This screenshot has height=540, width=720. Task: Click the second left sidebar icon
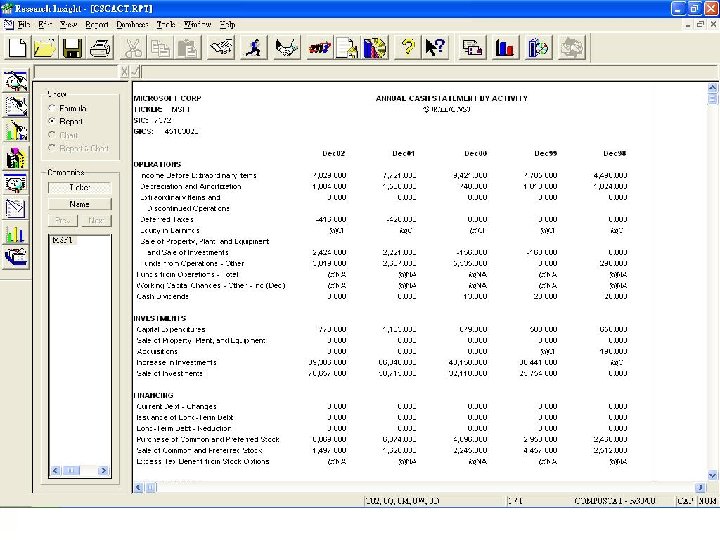click(x=16, y=106)
